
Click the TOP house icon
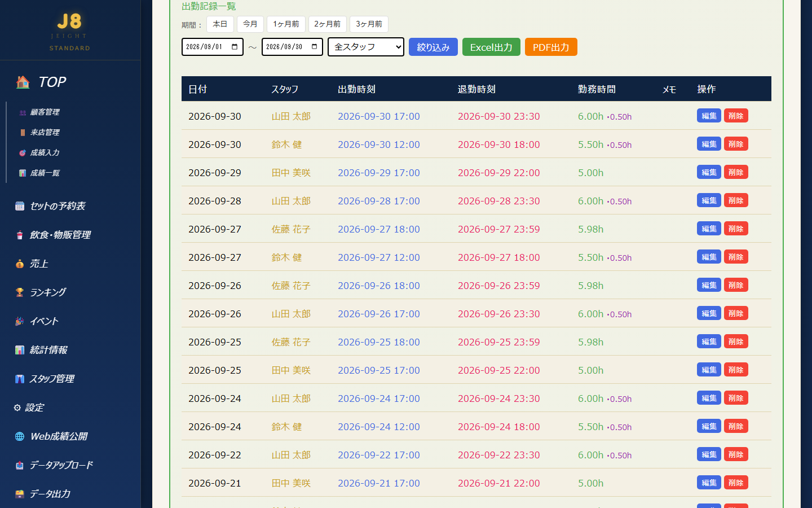point(23,82)
